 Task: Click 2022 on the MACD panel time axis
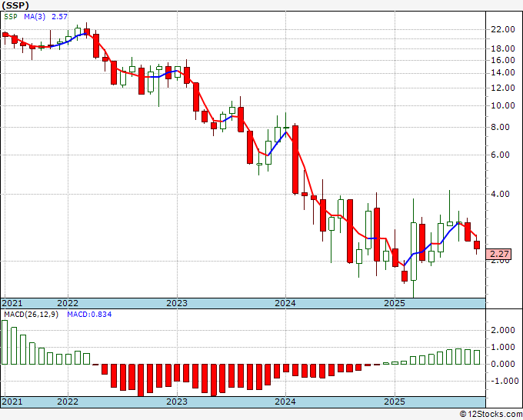68,402
